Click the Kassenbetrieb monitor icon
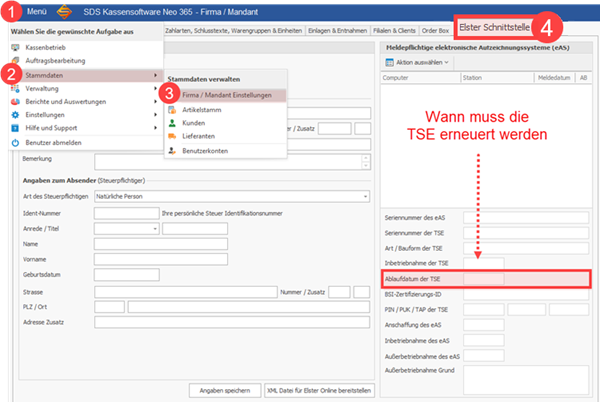The height and width of the screenshot is (402, 600). [x=14, y=47]
